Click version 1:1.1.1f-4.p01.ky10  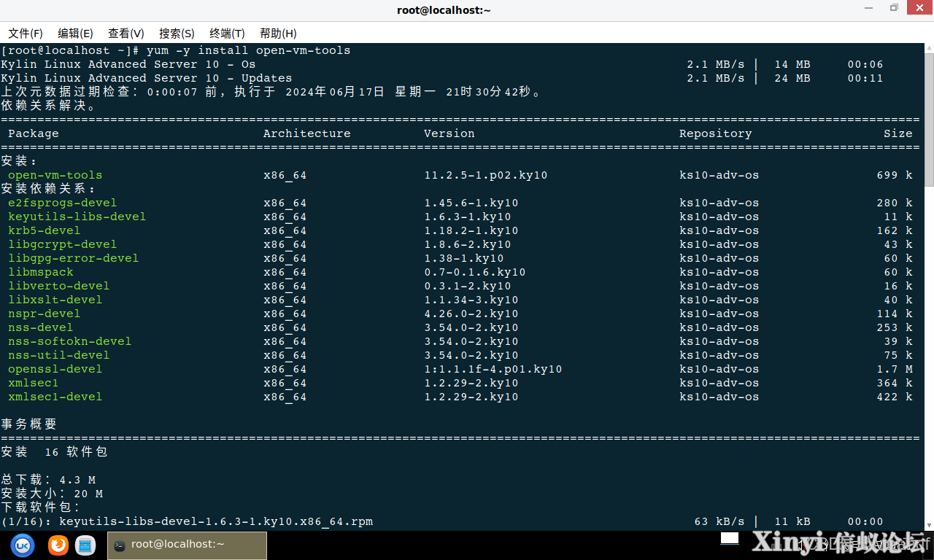coord(493,369)
